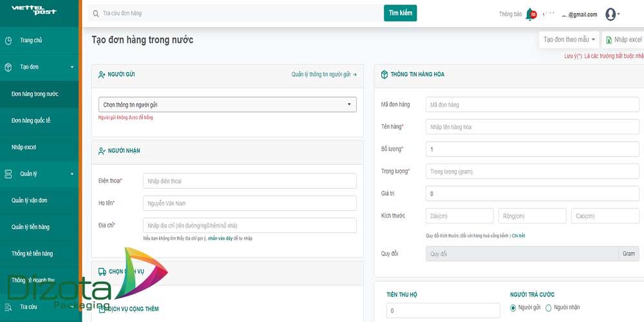Click the notification bell icon
644x322 pixels.
point(529,14)
